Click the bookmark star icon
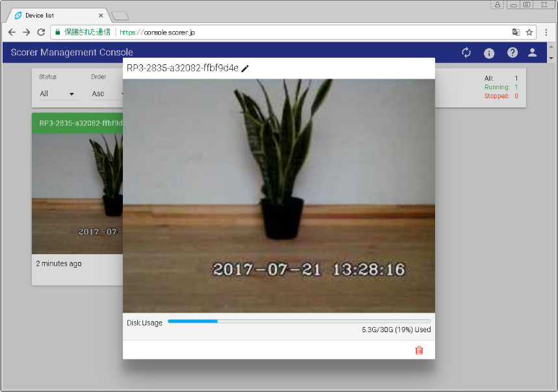Image resolution: width=558 pixels, height=392 pixels. pyautogui.click(x=529, y=31)
